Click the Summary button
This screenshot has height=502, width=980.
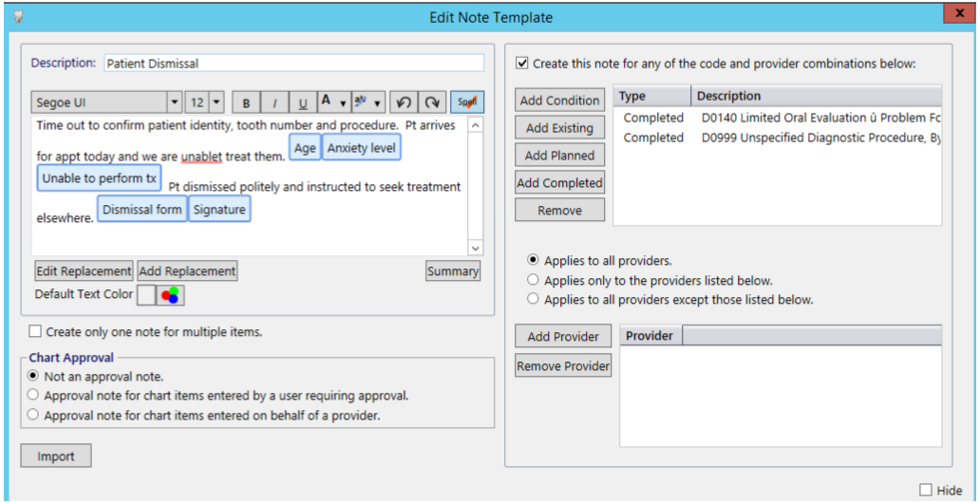tap(453, 271)
